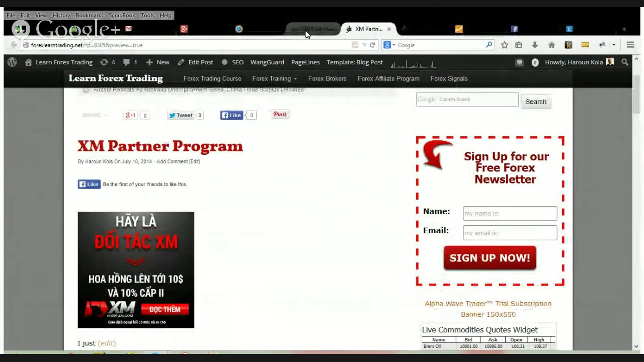Viewport: 644px width, 362px height.
Task: Bookmark this page with star icon
Action: click(x=505, y=45)
